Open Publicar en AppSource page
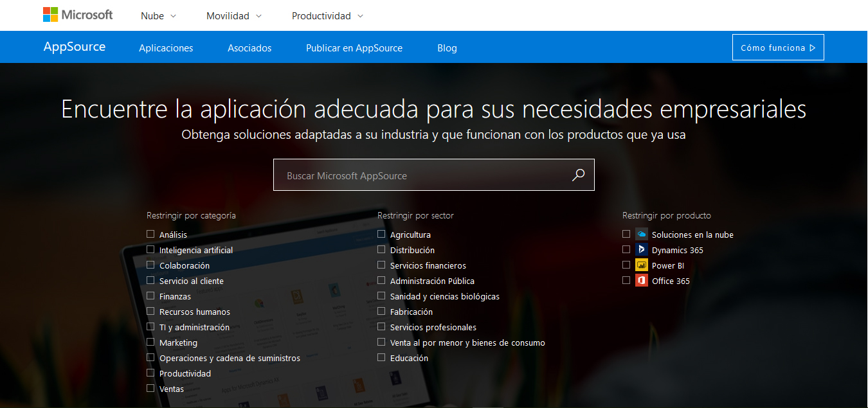Viewport: 868px width, 408px height. coord(354,48)
